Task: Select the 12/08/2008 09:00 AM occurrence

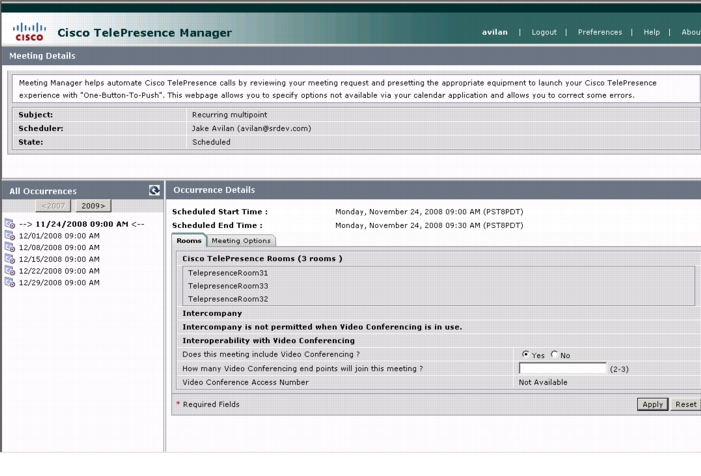Action: point(59,247)
